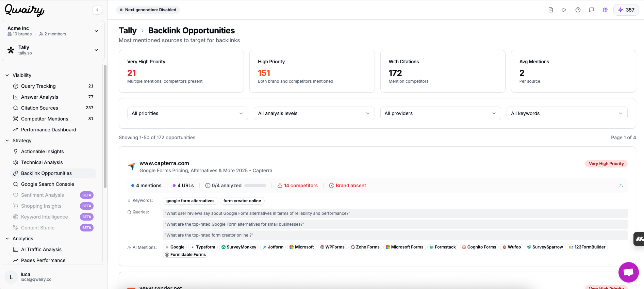Open the chat message icon in top bar
The image size is (644, 289).
[x=592, y=10]
